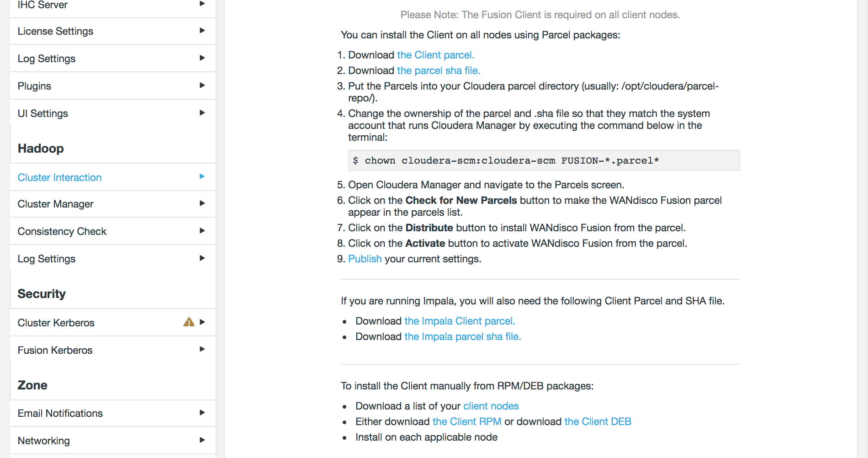Expand the License Settings section
Screen dimensions: 868x458
point(202,31)
